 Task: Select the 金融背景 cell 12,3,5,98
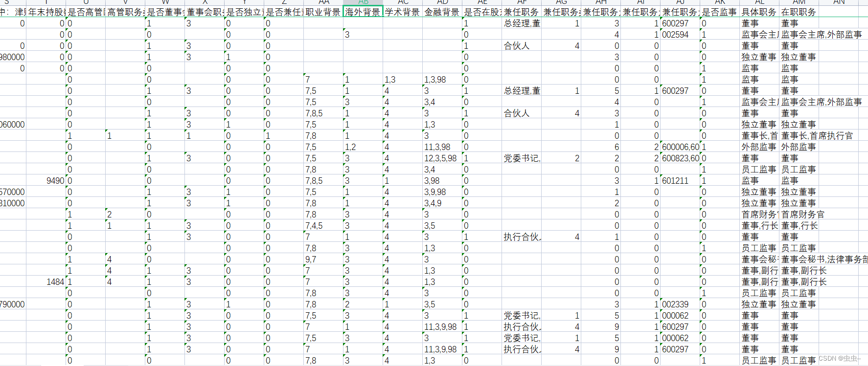click(x=442, y=158)
